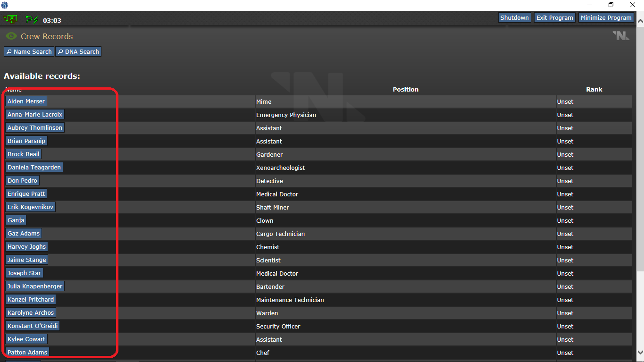Click the Xenoarcheologist position cell
Screen dimensions: 644x362
406,168
